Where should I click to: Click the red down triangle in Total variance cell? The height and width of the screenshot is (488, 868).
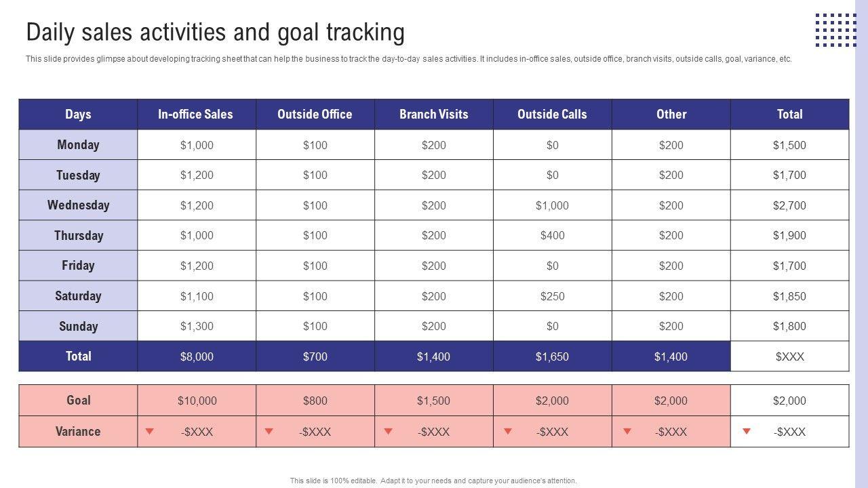747,431
